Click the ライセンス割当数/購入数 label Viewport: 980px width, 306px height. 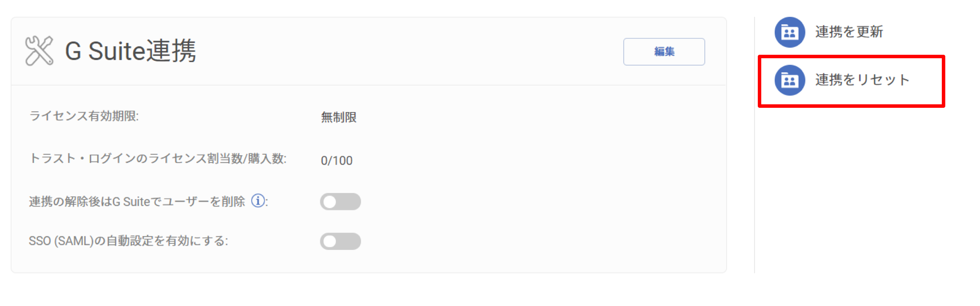pyautogui.click(x=158, y=159)
